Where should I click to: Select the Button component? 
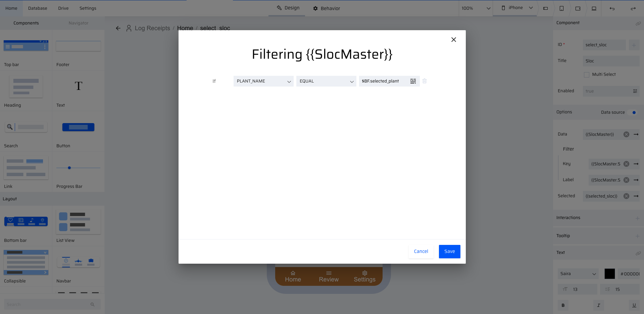point(78,132)
